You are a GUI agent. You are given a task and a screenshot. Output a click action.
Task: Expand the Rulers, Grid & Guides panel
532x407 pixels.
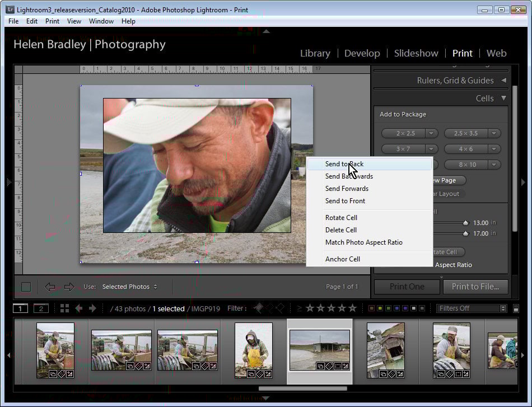[x=503, y=81]
